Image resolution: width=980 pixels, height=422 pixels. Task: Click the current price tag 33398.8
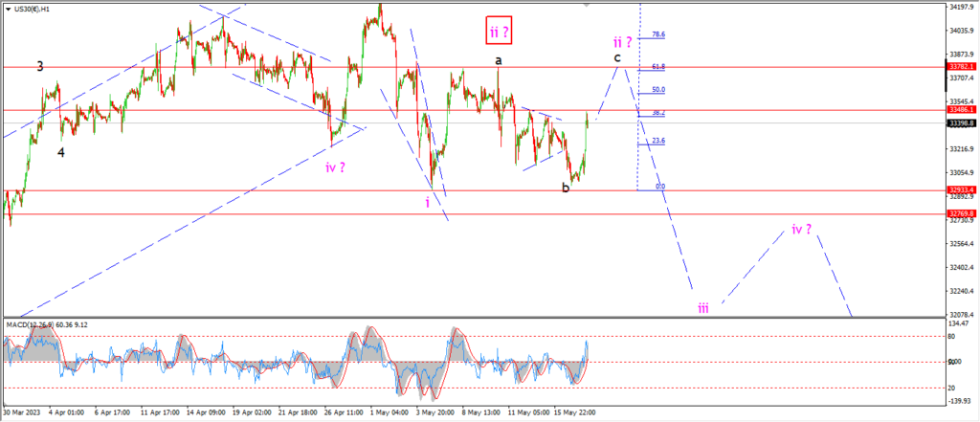click(960, 122)
